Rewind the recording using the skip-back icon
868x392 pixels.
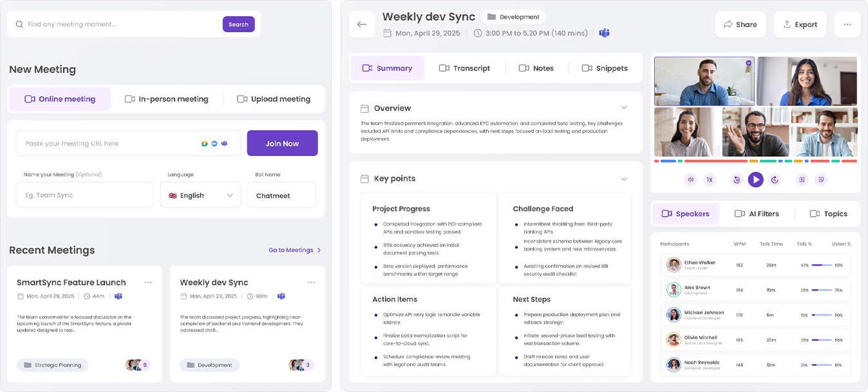[737, 180]
